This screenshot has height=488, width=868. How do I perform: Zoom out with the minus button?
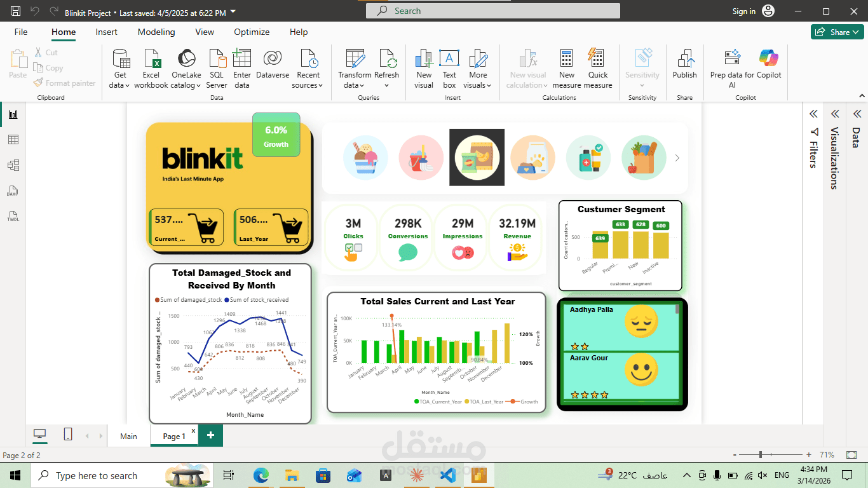coord(735,455)
